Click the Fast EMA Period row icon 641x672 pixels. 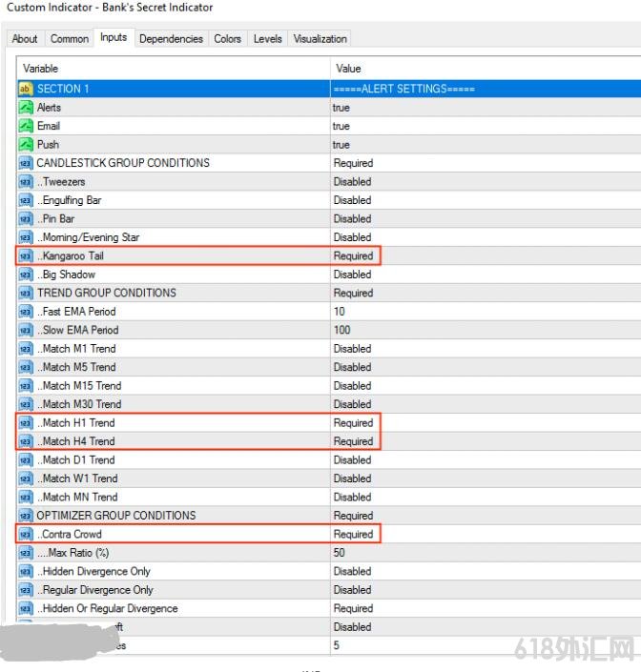(26, 312)
